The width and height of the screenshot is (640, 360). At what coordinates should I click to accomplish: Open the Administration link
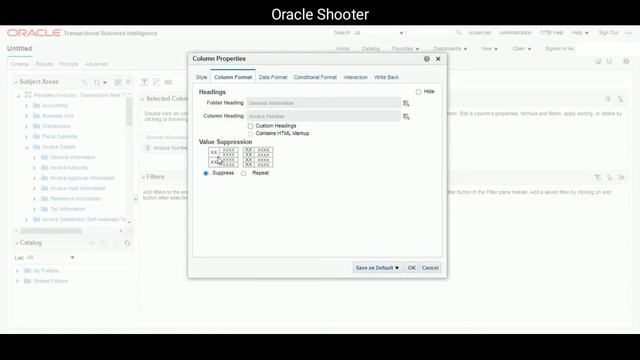(515, 33)
